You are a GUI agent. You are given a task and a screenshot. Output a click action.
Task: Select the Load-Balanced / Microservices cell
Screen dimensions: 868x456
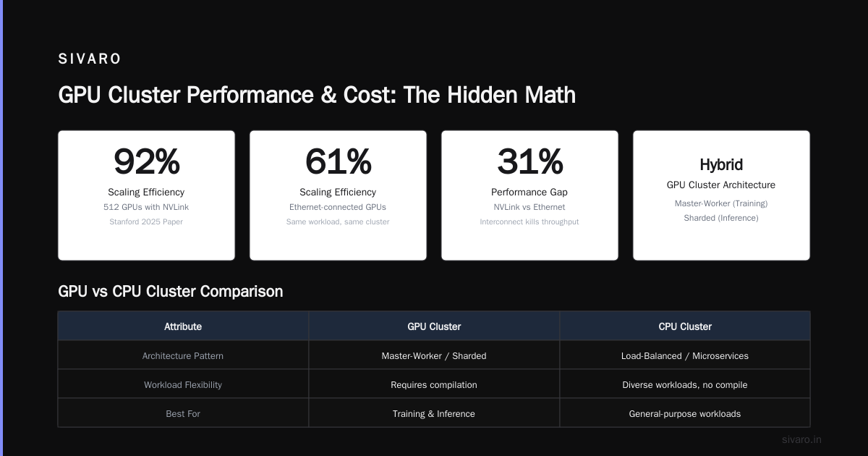(685, 355)
